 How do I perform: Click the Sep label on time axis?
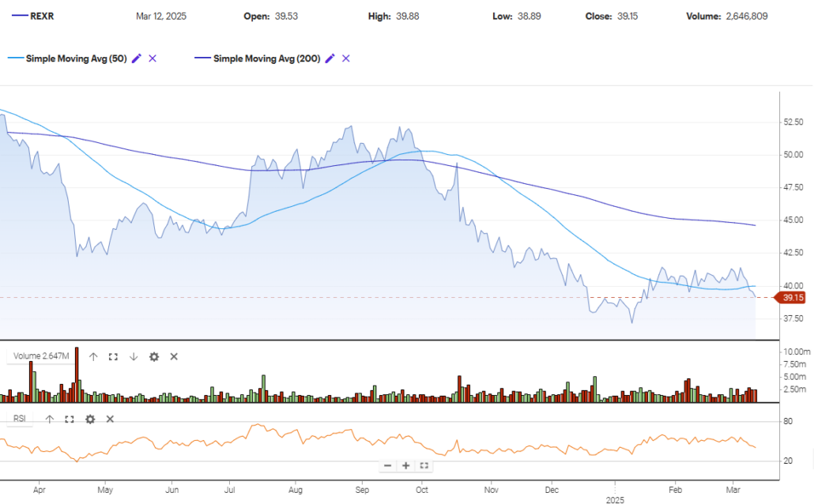[362, 490]
